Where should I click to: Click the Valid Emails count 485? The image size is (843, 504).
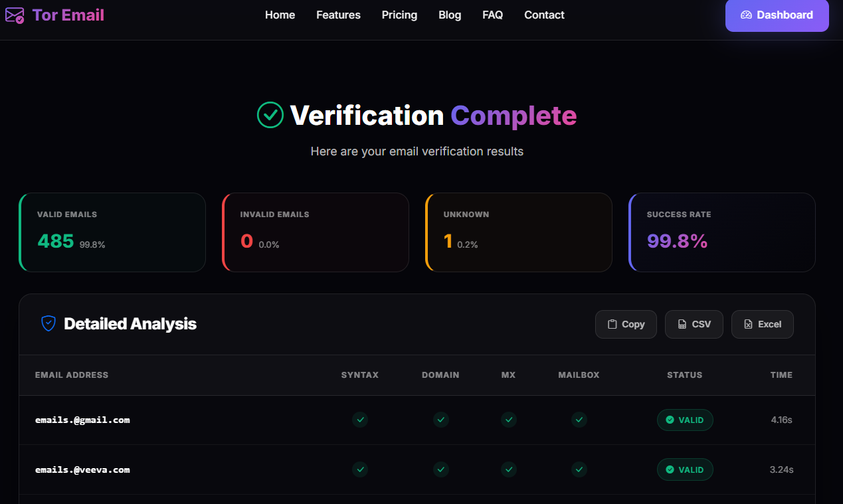(x=56, y=241)
